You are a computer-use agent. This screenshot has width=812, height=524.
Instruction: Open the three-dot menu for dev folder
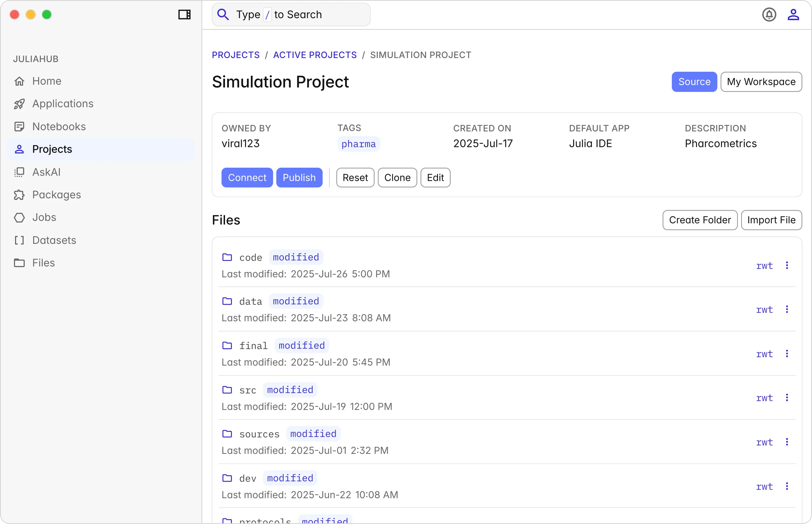tap(787, 486)
